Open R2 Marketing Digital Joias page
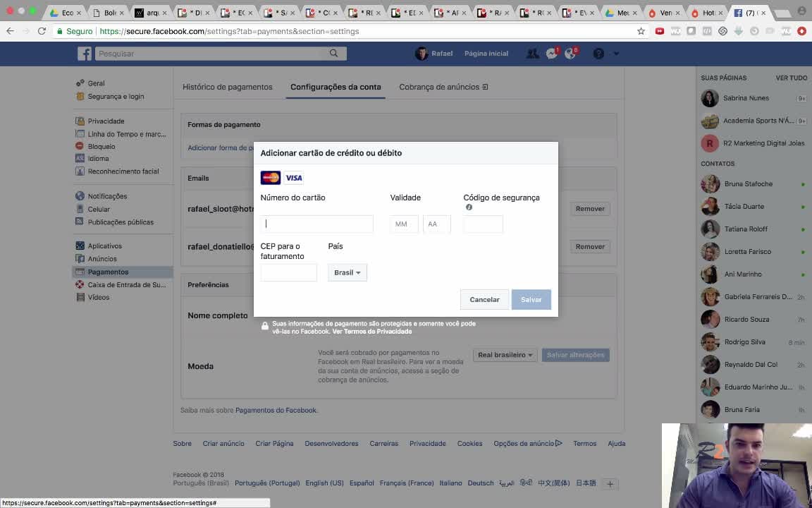812x508 pixels. point(753,143)
